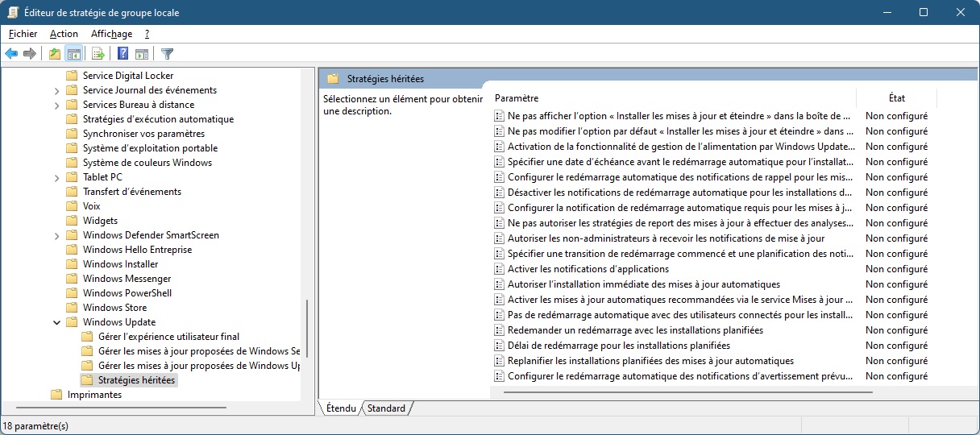Select Ne pas modifier l'option par défaut policy
This screenshot has height=435, width=980.
(x=680, y=131)
